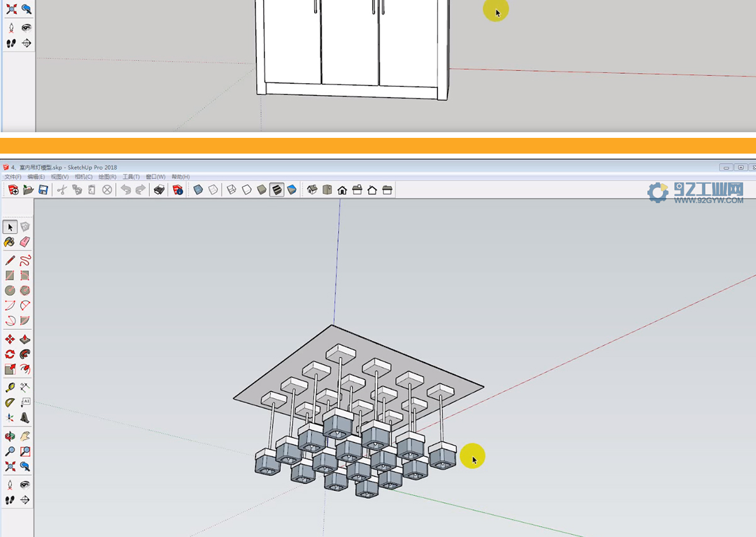Choose Look Around eye in lamp window
Screen dimensions: 756x537
[x=25, y=485]
